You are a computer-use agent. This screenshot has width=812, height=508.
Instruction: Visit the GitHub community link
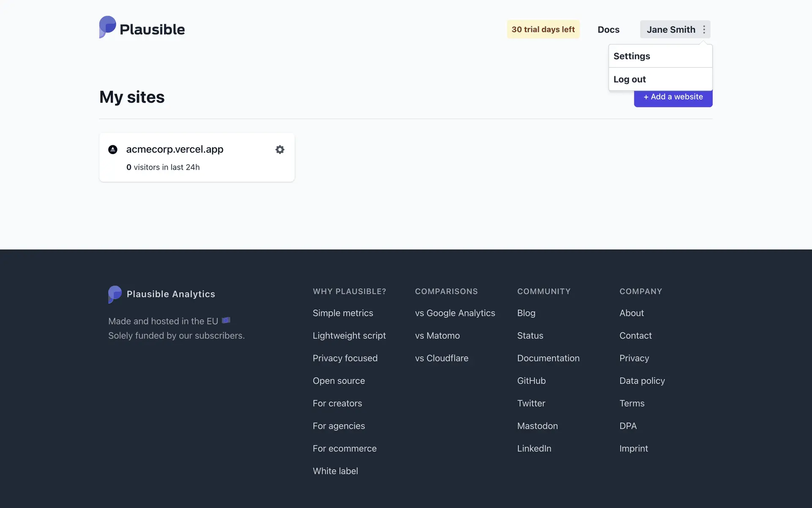coord(531,381)
